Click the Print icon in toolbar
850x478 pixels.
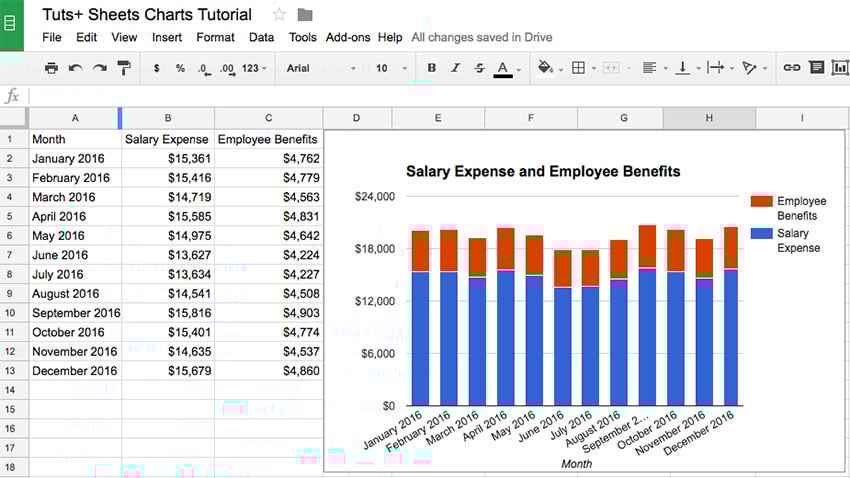[x=52, y=68]
